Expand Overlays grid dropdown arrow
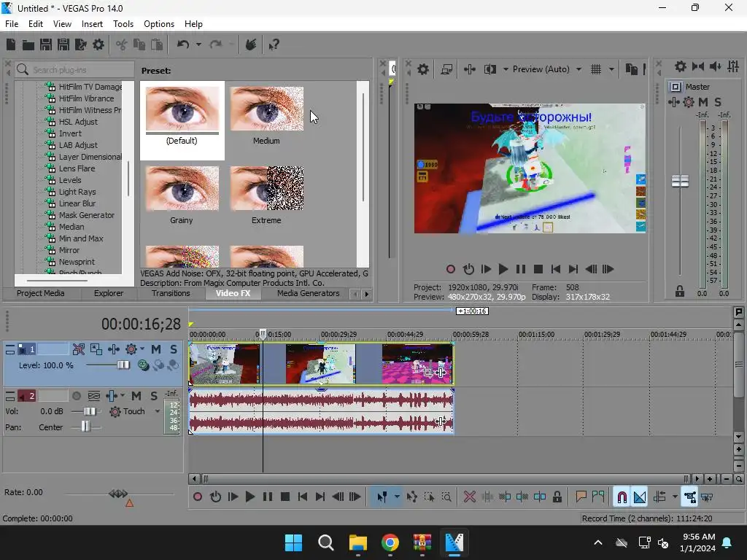Screen dimensions: 747x560 coord(611,69)
